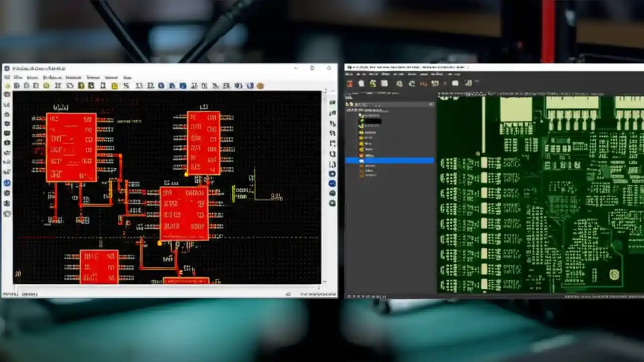Click the Print icon in the viewer toolbar
Image resolution: width=644 pixels, height=362 pixels.
point(385,83)
